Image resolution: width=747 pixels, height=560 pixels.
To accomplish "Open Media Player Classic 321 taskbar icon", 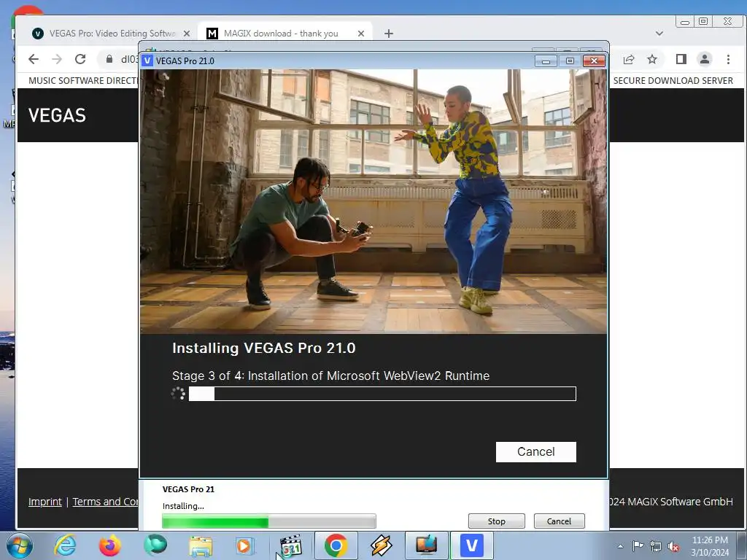I will [x=290, y=545].
